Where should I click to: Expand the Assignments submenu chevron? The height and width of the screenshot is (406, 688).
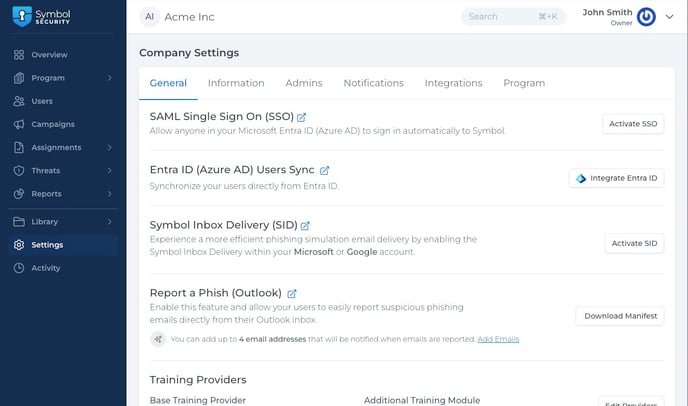click(110, 147)
